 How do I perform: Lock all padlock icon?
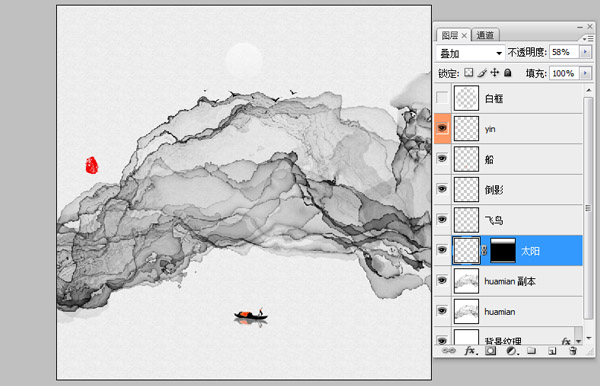click(508, 72)
